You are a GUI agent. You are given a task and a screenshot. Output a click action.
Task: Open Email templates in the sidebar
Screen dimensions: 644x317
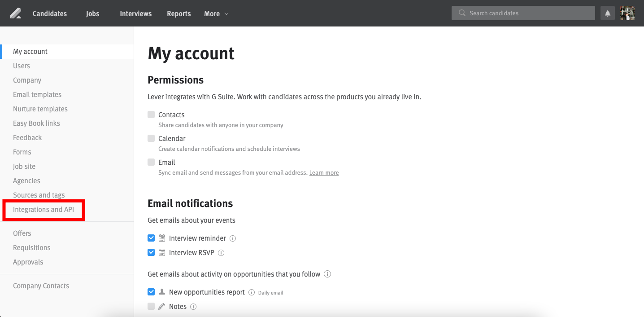tap(37, 95)
